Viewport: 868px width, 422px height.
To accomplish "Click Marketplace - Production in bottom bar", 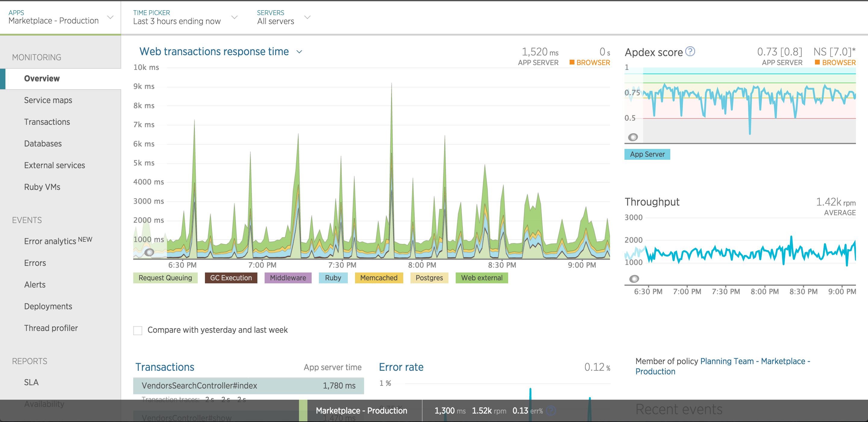I will coord(362,411).
